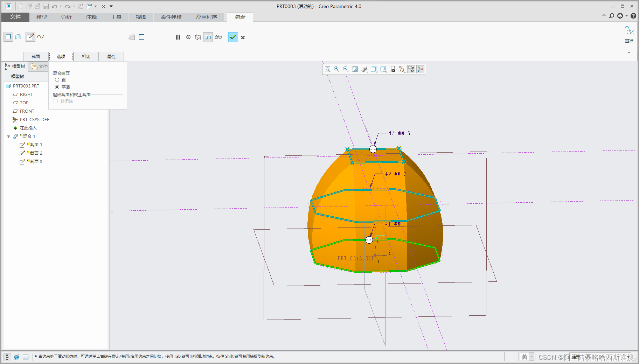Switch to the 分析 ribbon tab
Image resolution: width=639 pixels, height=364 pixels.
point(67,17)
